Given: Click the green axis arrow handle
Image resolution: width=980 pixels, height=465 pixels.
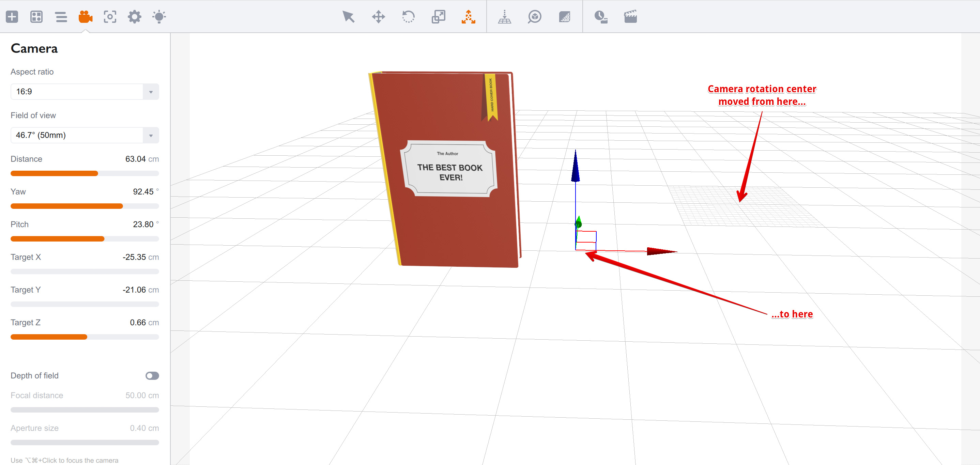Looking at the screenshot, I should [x=578, y=222].
